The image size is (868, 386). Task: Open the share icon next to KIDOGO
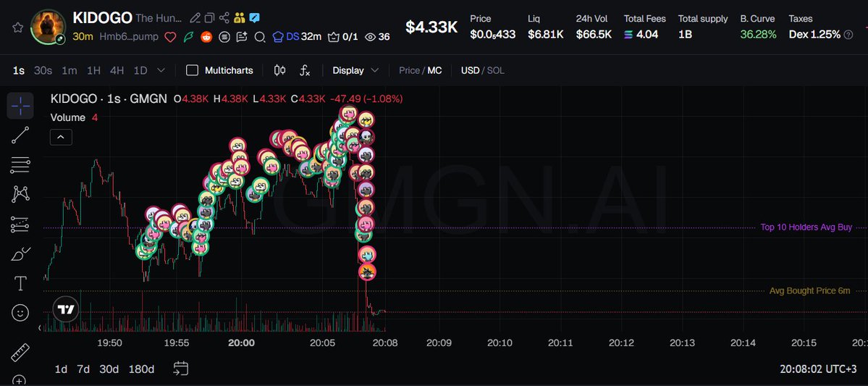tap(224, 17)
